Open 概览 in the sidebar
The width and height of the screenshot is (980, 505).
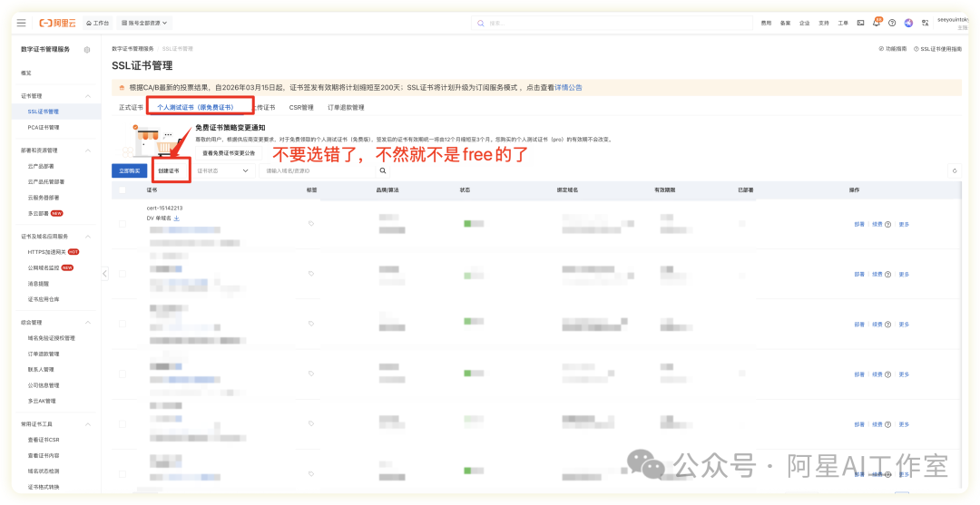pos(26,73)
